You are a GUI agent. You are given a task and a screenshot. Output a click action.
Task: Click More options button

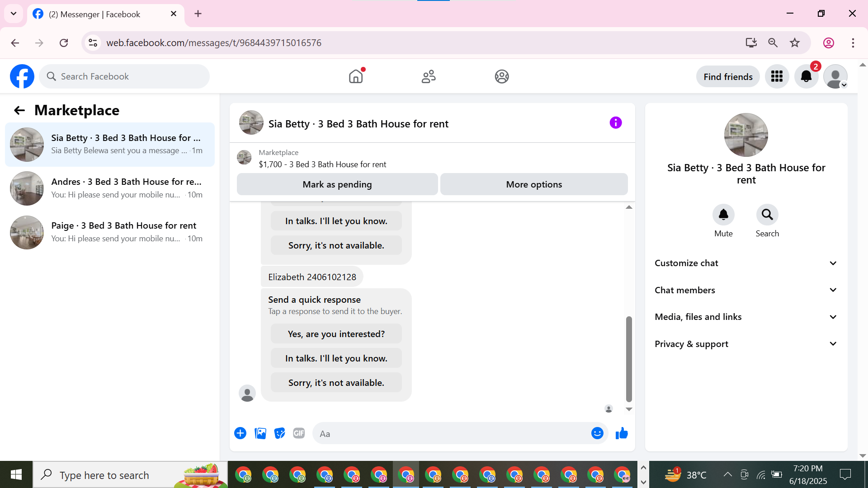pyautogui.click(x=534, y=184)
